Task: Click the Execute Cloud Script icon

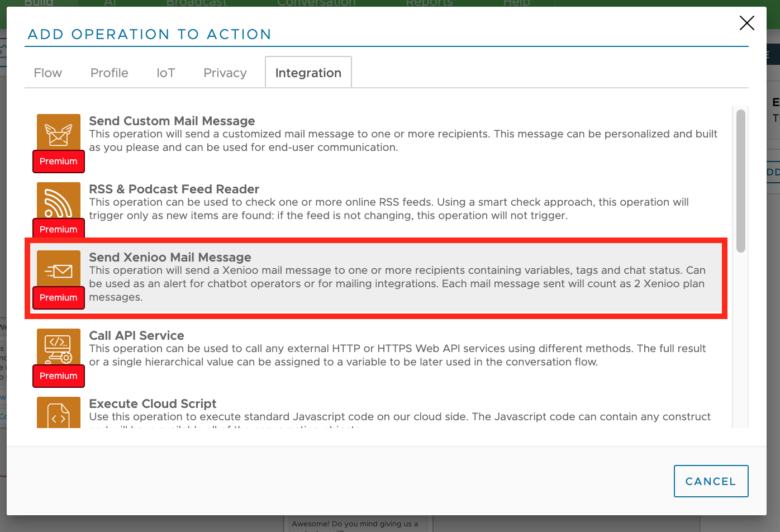Action: click(x=59, y=412)
